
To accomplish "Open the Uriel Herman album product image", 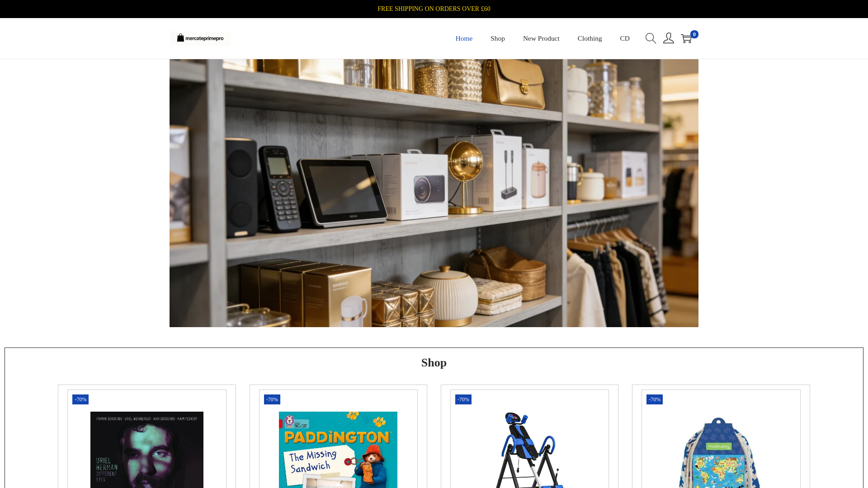I will (x=147, y=450).
